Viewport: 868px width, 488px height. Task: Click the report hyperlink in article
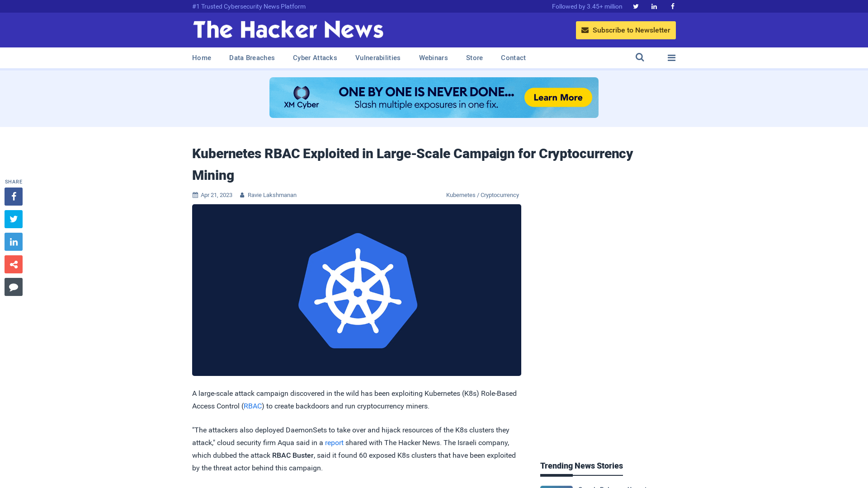click(x=334, y=442)
